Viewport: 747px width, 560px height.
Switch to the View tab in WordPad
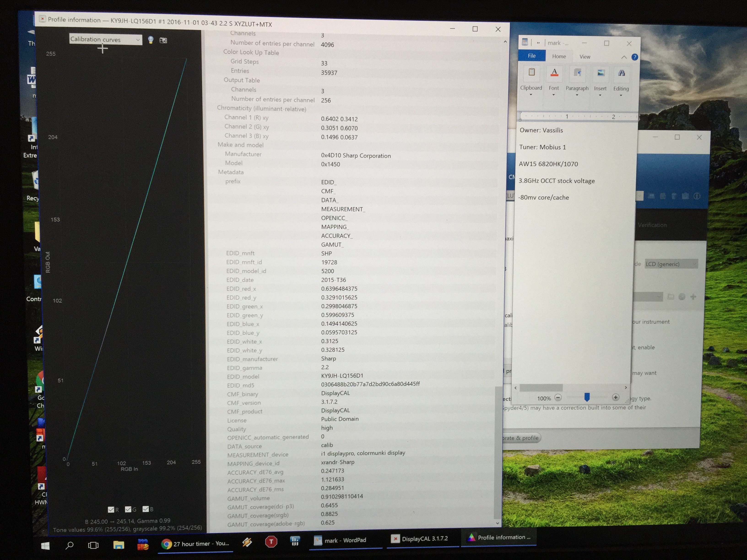585,57
